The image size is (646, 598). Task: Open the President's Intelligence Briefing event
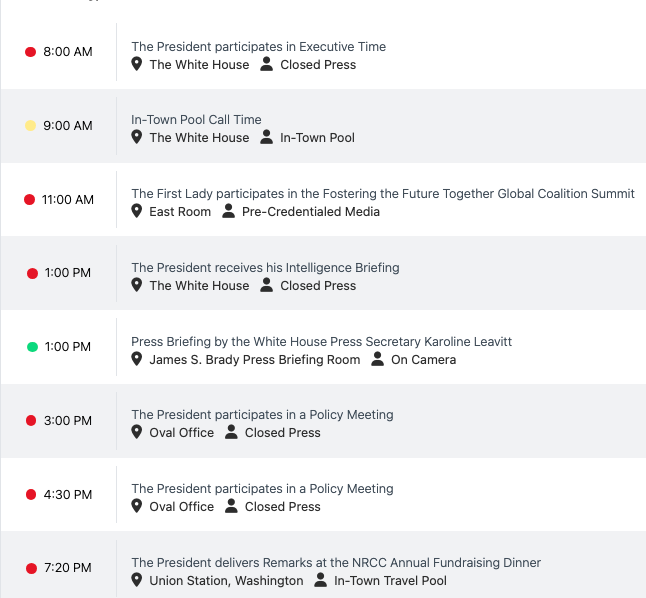click(265, 268)
